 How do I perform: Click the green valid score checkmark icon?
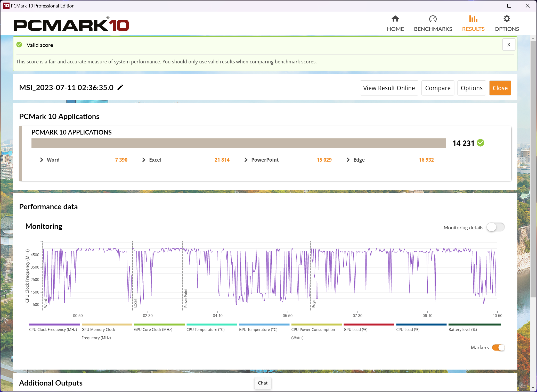(19, 45)
